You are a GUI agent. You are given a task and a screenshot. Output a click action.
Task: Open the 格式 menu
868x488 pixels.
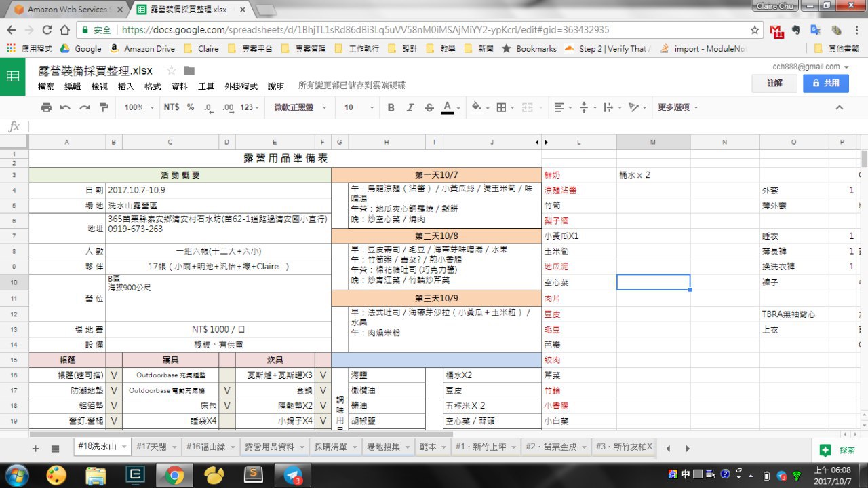[153, 86]
